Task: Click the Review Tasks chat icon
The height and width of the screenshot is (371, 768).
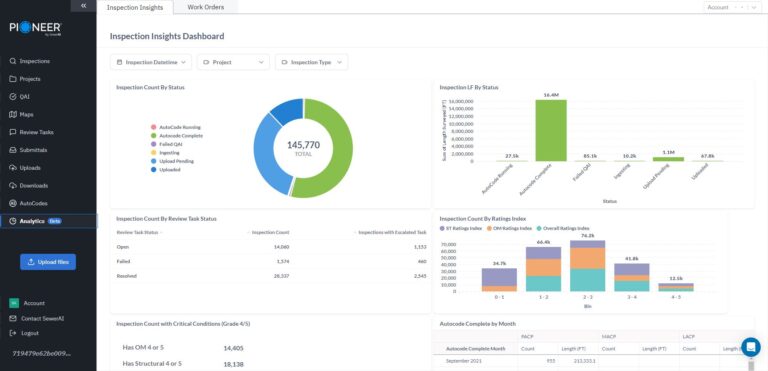Action: [13, 132]
